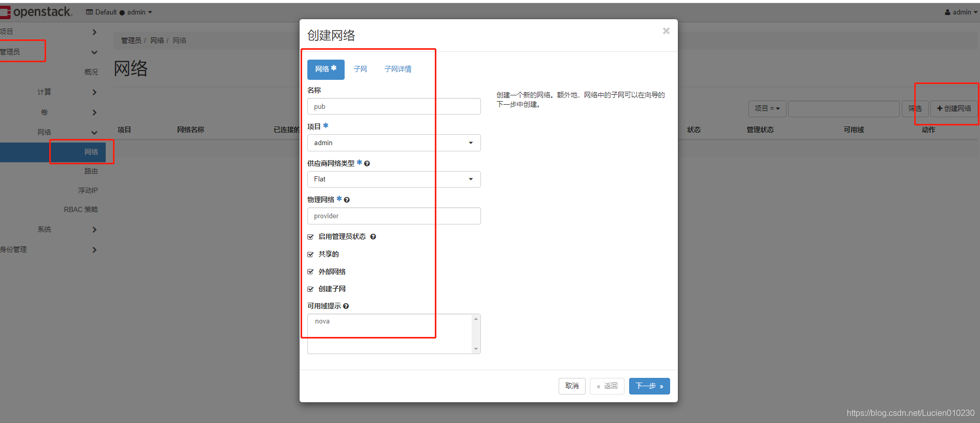980x423 pixels.
Task: Toggle the 创建子网 checkbox
Action: (310, 289)
